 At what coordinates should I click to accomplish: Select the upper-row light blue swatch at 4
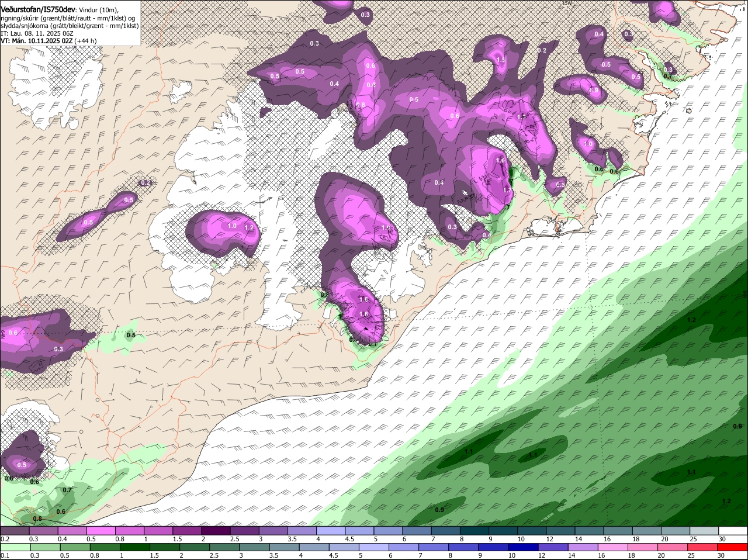click(331, 531)
